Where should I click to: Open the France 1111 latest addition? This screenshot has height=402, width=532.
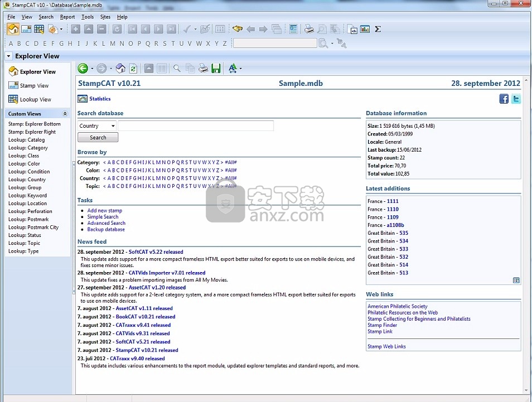(x=393, y=201)
